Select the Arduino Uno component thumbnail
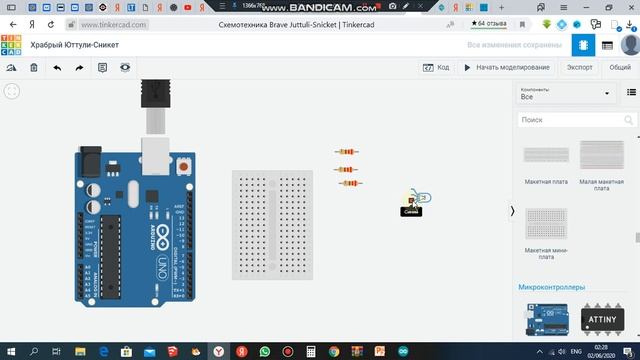The width and height of the screenshot is (640, 360). (548, 320)
